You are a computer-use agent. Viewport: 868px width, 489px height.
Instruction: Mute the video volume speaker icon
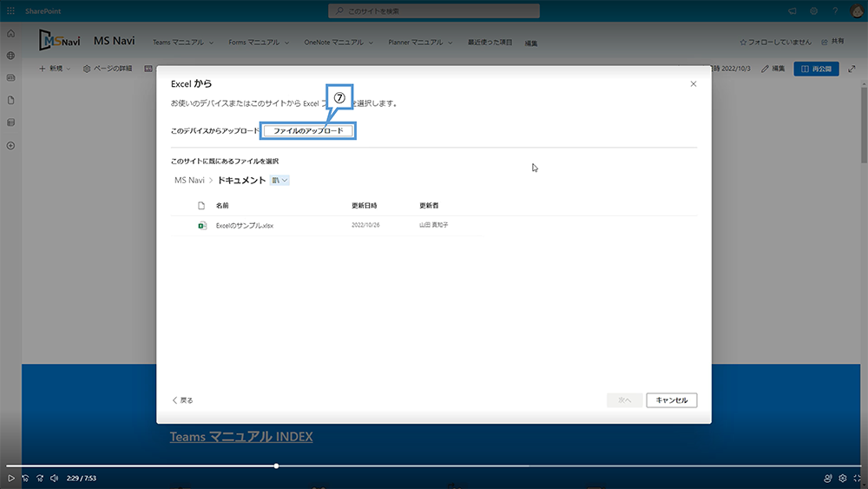coord(54,478)
